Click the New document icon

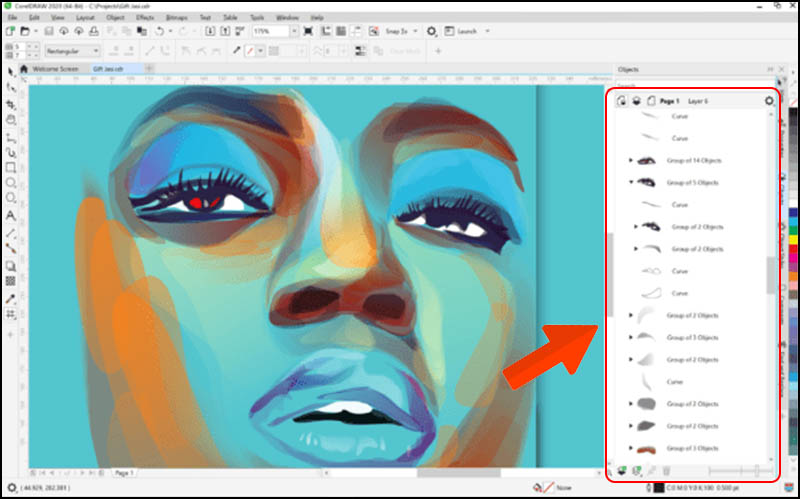coord(10,31)
